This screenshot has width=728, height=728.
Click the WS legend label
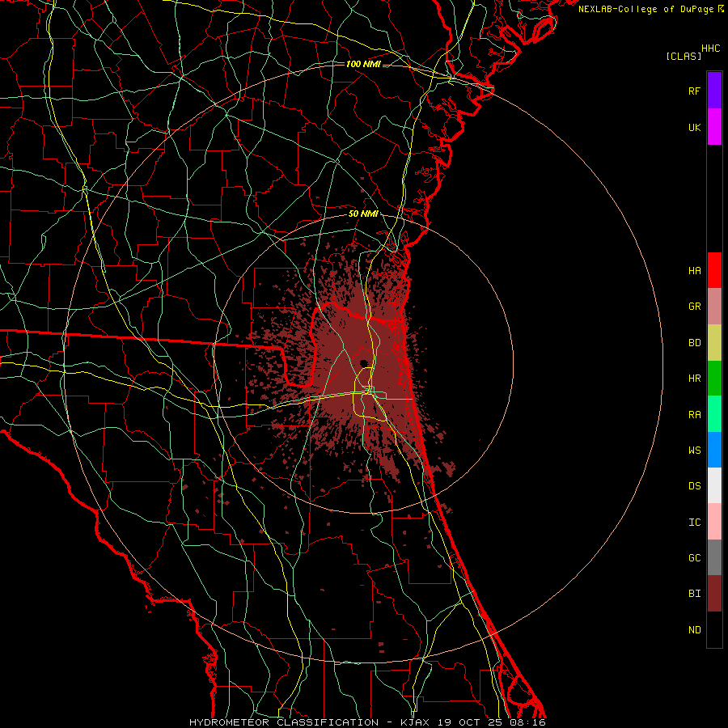pos(694,451)
